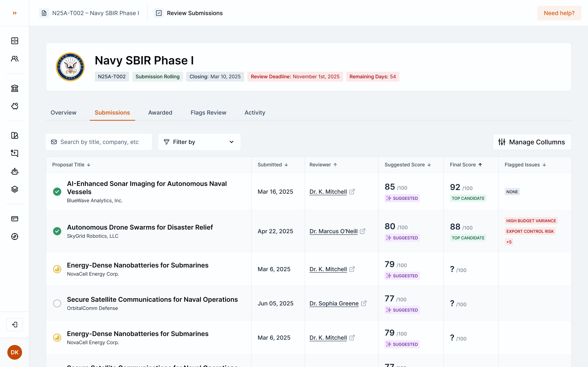
Task: Select the bank institution icon in the sidebar
Action: [14, 88]
